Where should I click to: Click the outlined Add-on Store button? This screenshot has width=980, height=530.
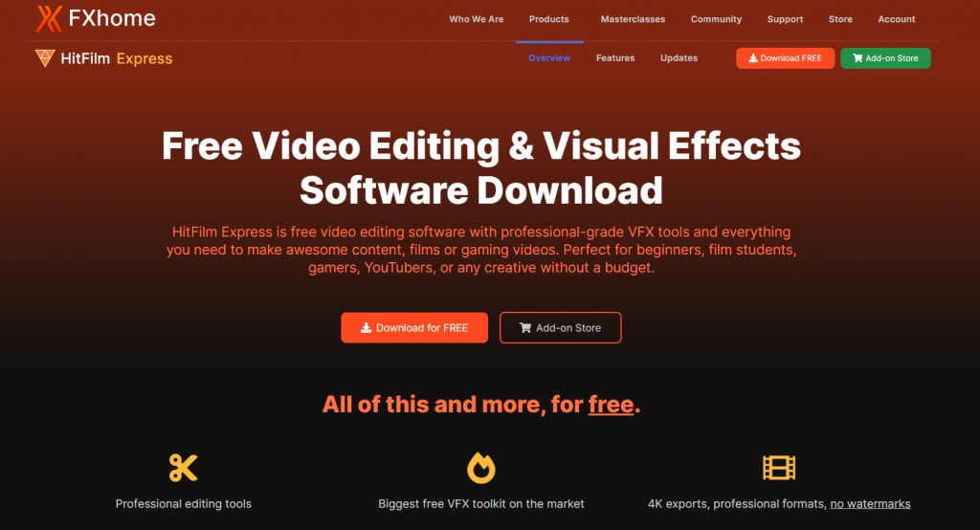click(561, 327)
